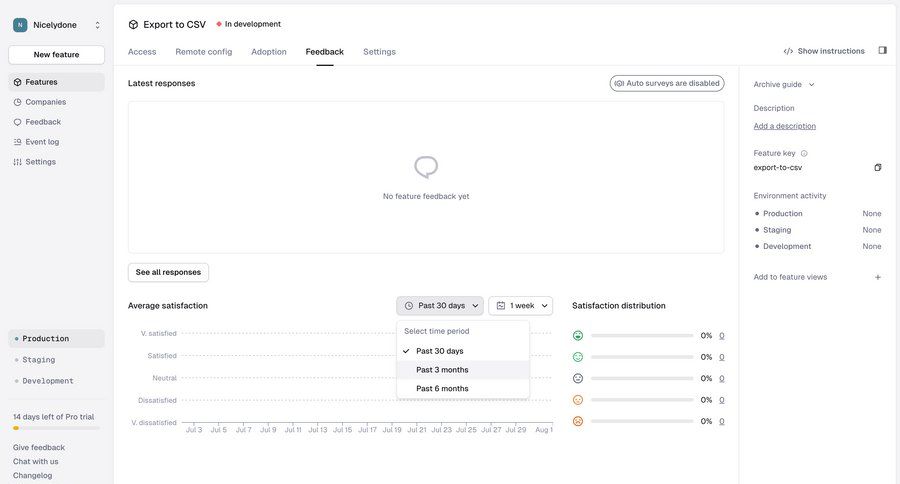Switch to the Access tab

142,52
